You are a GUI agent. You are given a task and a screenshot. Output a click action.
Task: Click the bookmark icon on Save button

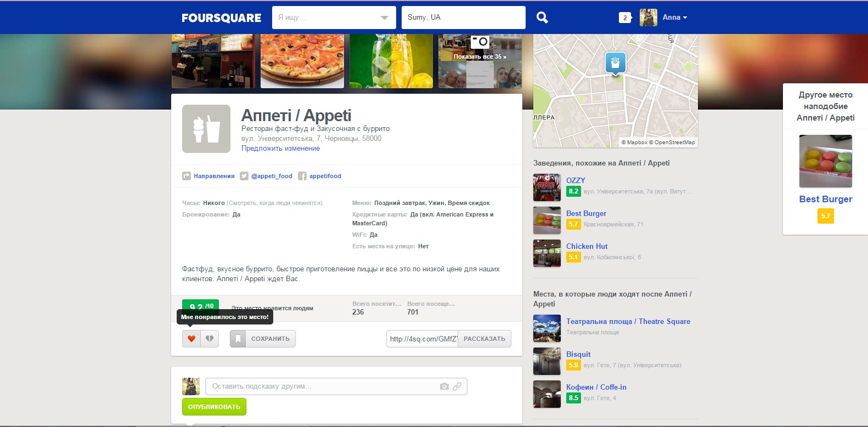[238, 339]
